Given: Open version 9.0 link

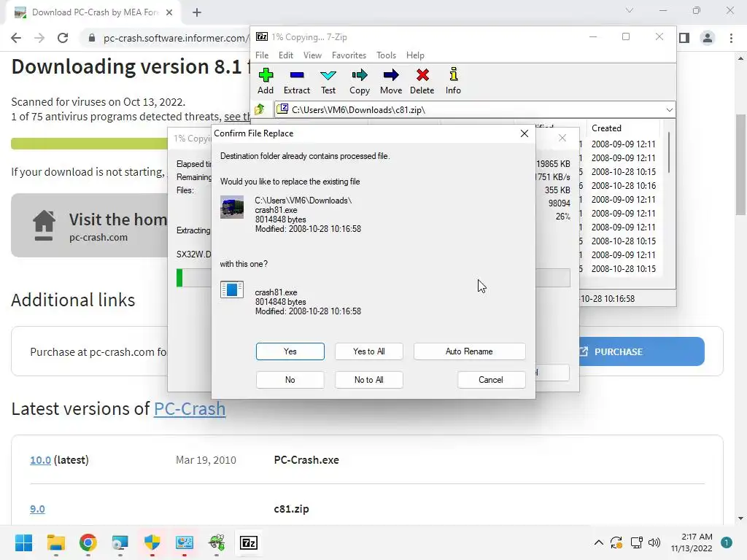Looking at the screenshot, I should coord(37,509).
